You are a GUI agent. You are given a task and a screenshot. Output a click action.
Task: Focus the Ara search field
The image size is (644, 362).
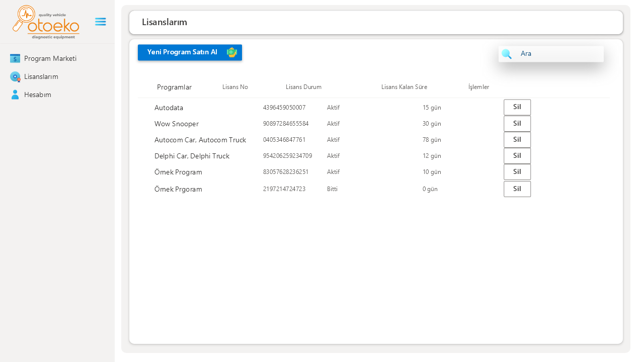point(551,54)
